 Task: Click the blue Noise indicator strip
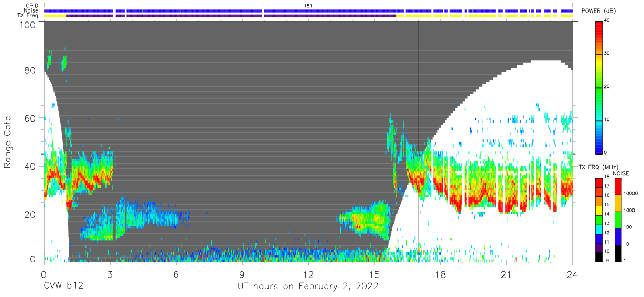pyautogui.click(x=308, y=10)
